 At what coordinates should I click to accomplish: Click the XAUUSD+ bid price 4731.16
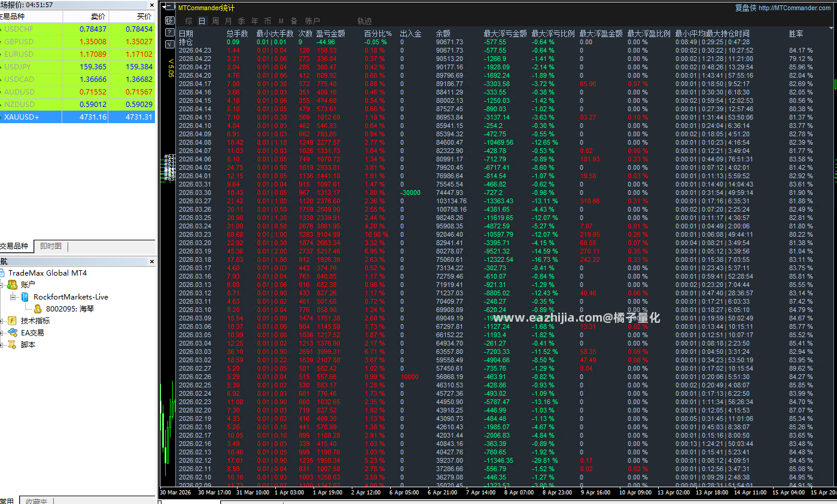(92, 117)
